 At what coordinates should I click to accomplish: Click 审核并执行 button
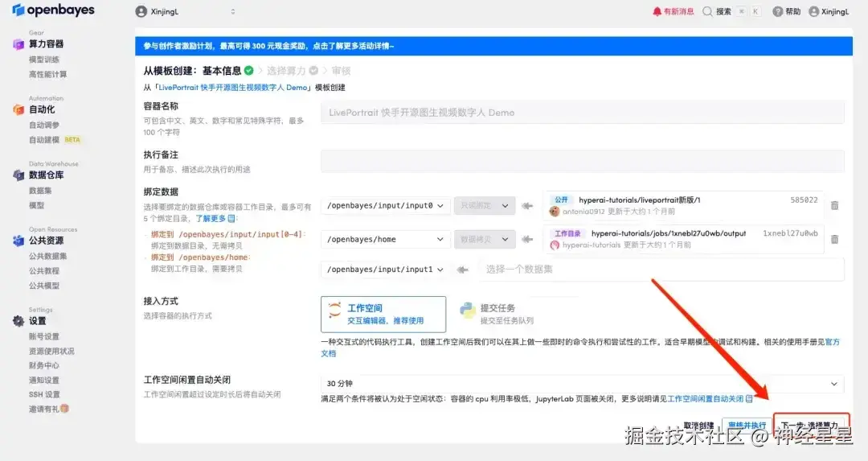(747, 425)
